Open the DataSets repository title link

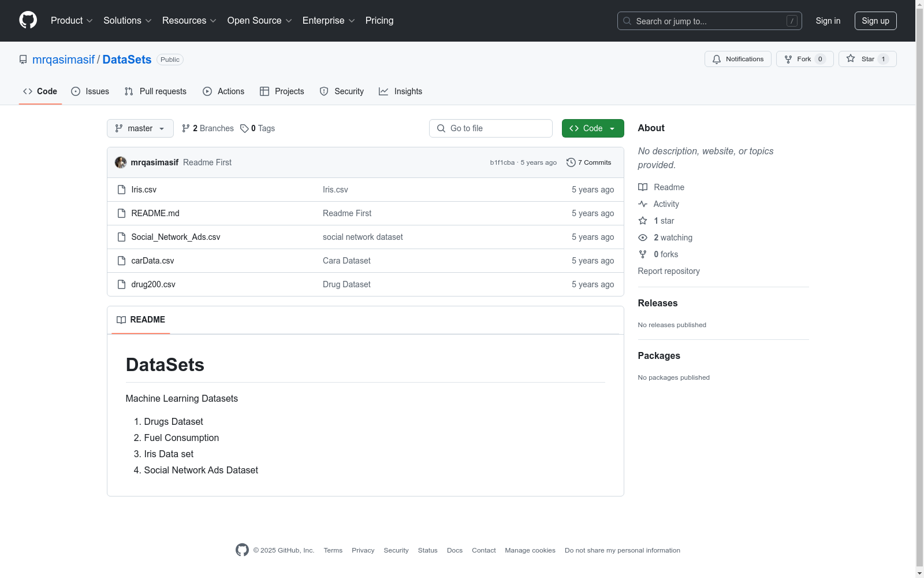127,60
